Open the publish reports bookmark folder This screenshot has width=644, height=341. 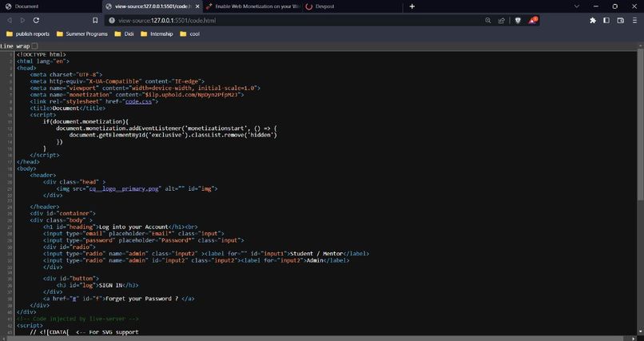[x=28, y=34]
